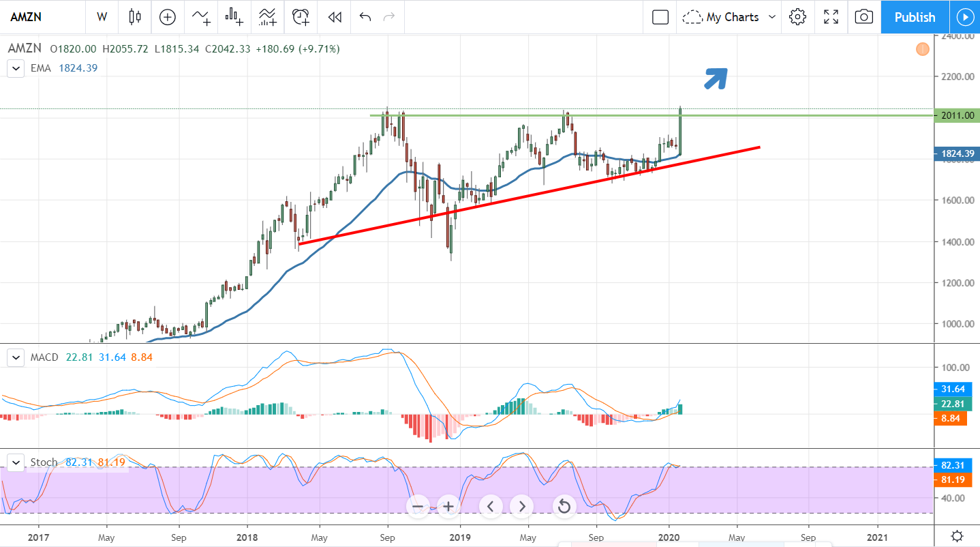
Task: Click the orange 8.84 MACD axis label
Action: pyautogui.click(x=949, y=418)
